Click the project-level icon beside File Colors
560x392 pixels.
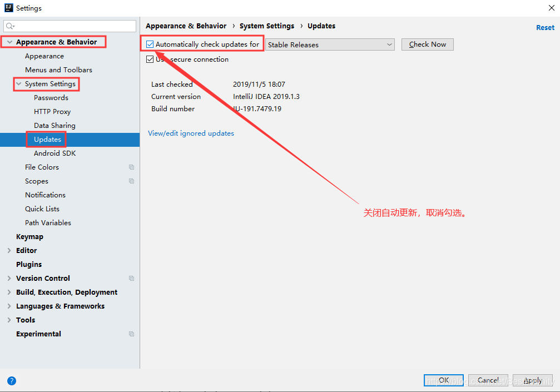point(131,167)
